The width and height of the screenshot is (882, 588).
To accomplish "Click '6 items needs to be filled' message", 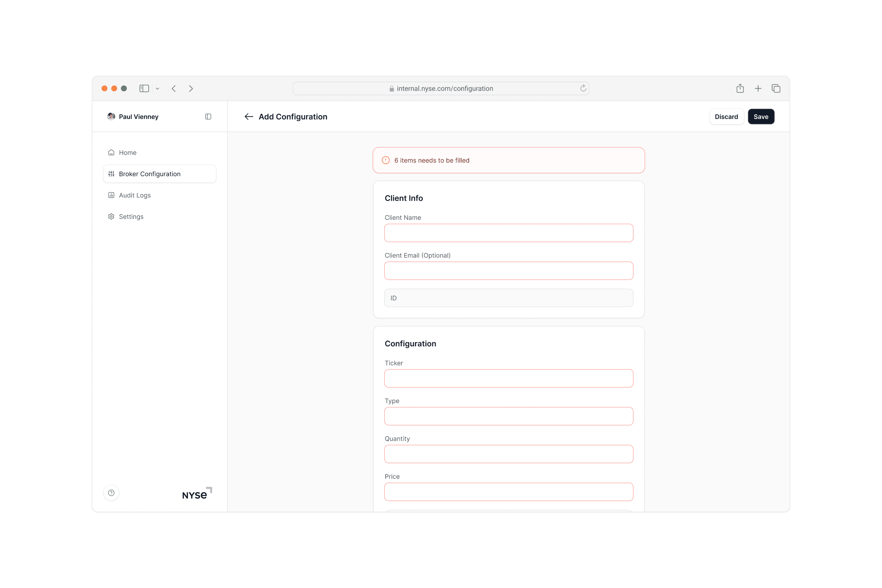I will (x=432, y=160).
